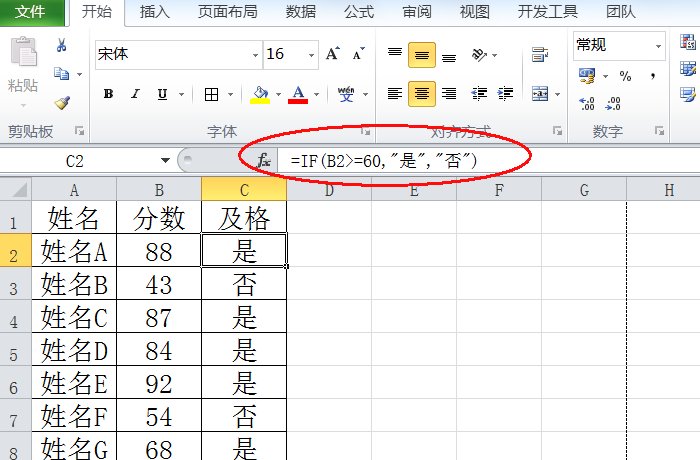Select row 3 header
This screenshot has width=700, height=460.
click(x=15, y=284)
